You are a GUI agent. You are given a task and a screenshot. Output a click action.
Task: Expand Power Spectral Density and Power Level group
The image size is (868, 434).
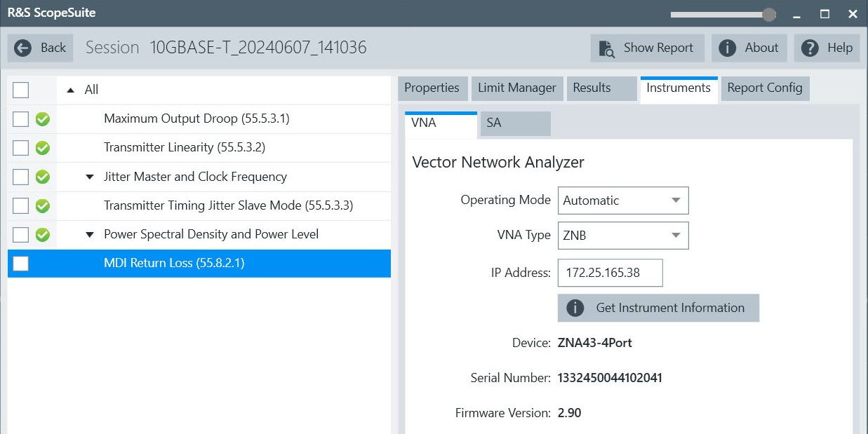pos(89,234)
